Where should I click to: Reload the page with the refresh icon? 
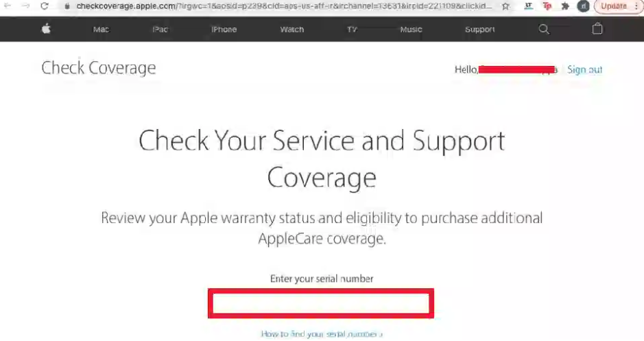pyautogui.click(x=45, y=5)
